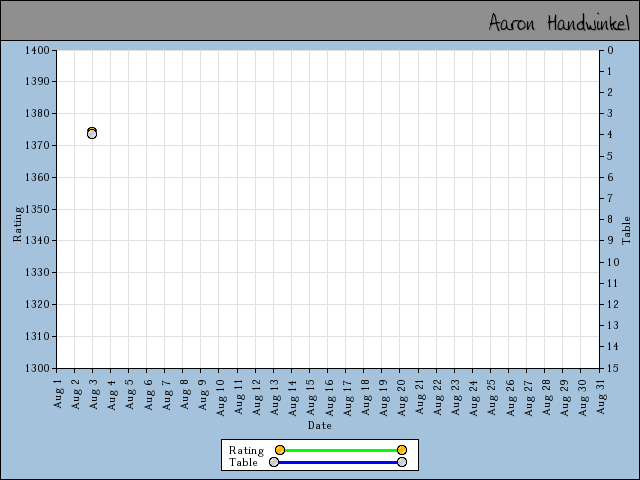
Task: Click the 1390 rating axis label
Action: point(37,81)
